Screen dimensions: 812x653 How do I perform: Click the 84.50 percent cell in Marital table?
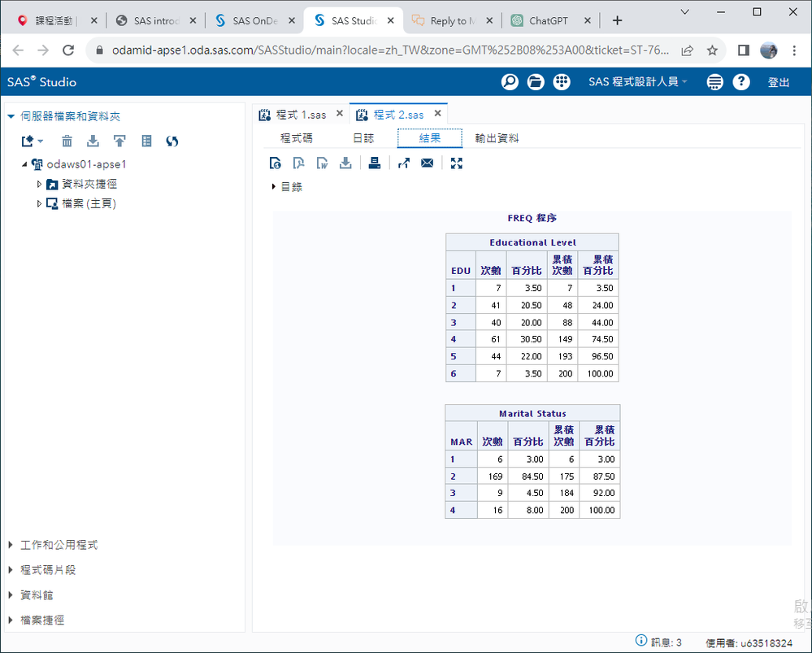(x=528, y=477)
